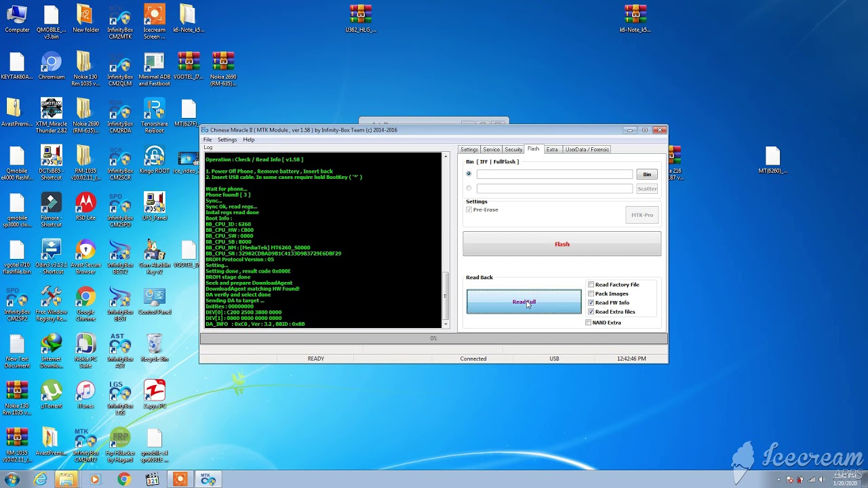Switch to the Settings tab
Viewport: 868px width, 488px height.
(x=469, y=149)
